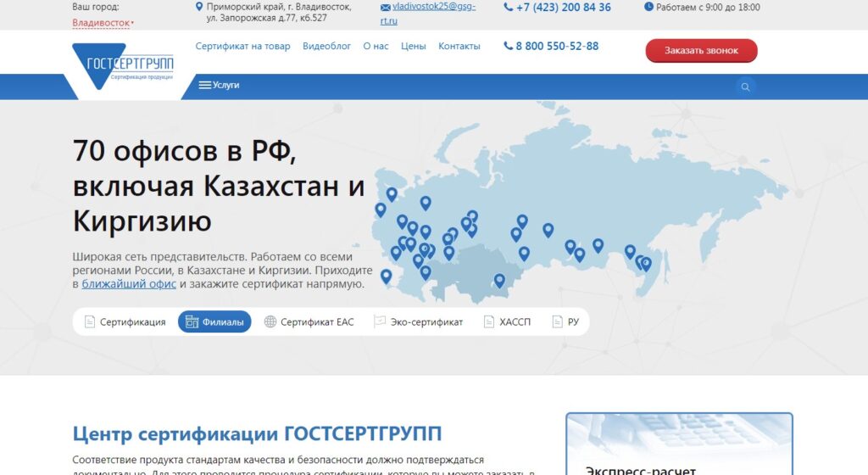
Task: Click the document icon on Сертификация tab
Action: (x=90, y=321)
